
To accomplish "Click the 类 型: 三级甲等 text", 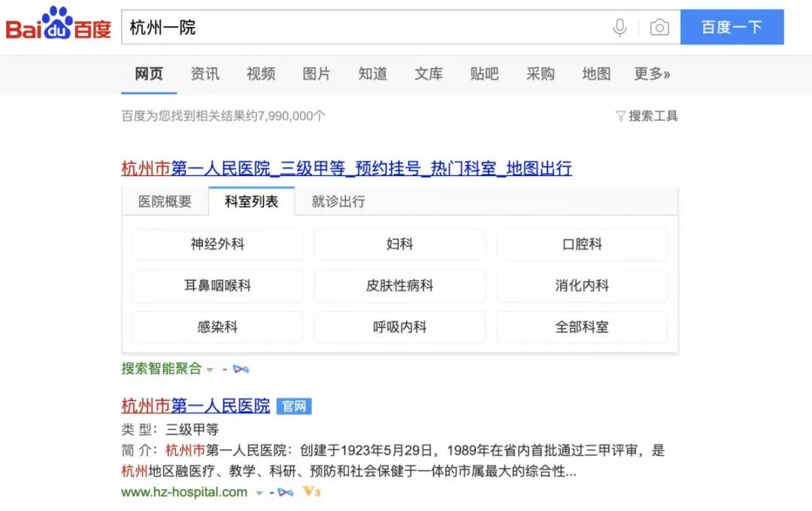I will point(170,430).
